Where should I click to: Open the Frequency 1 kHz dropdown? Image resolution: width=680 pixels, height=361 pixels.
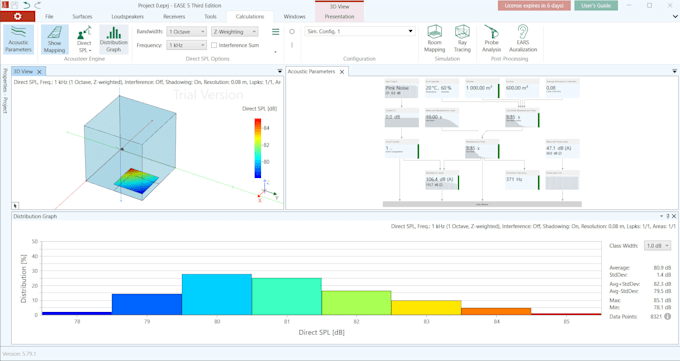coord(186,45)
